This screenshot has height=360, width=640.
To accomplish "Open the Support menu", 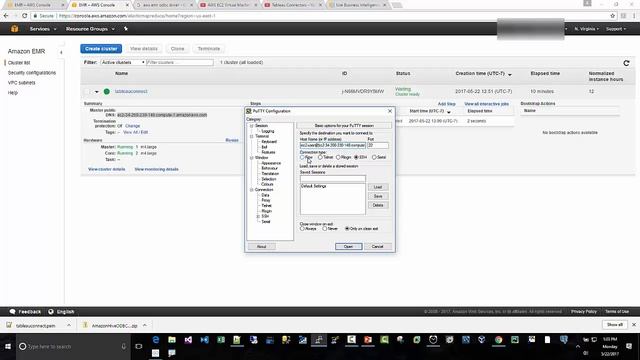I will coord(616,29).
